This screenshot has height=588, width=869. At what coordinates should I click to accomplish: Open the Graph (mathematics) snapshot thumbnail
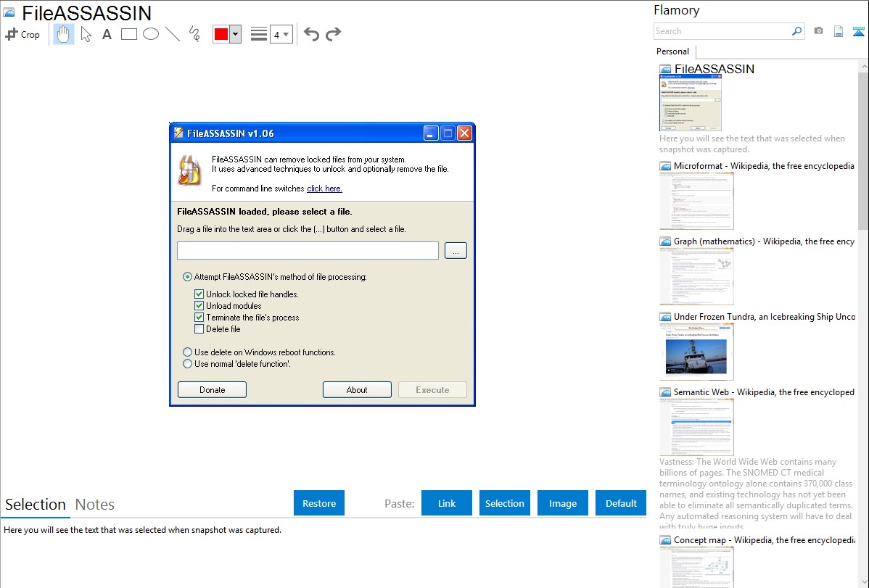pyautogui.click(x=696, y=276)
